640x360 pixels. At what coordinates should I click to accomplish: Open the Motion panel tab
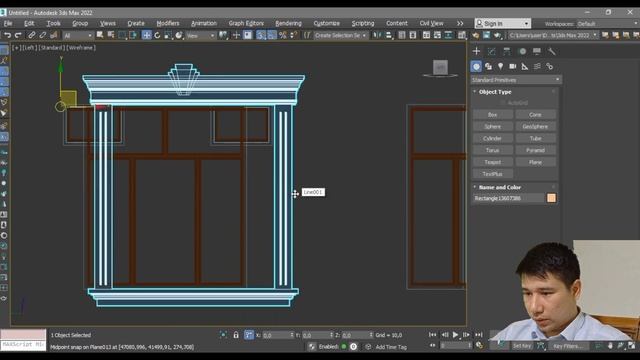coord(522,51)
